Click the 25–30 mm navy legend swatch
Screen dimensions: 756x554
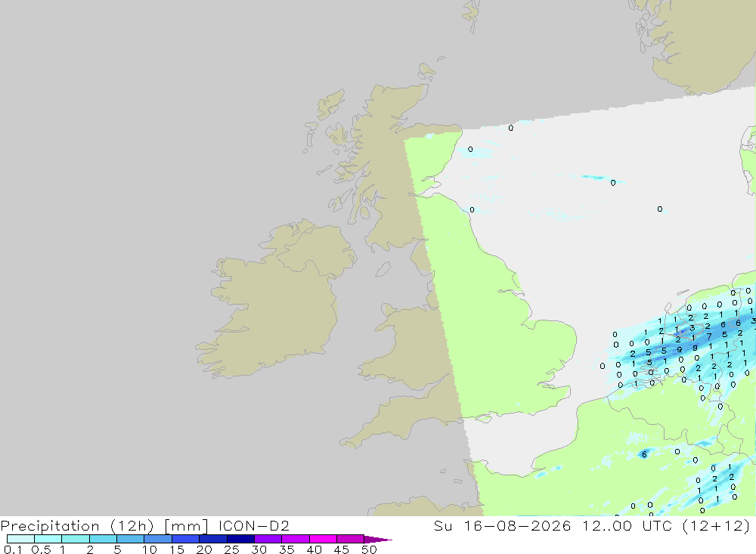(x=240, y=539)
